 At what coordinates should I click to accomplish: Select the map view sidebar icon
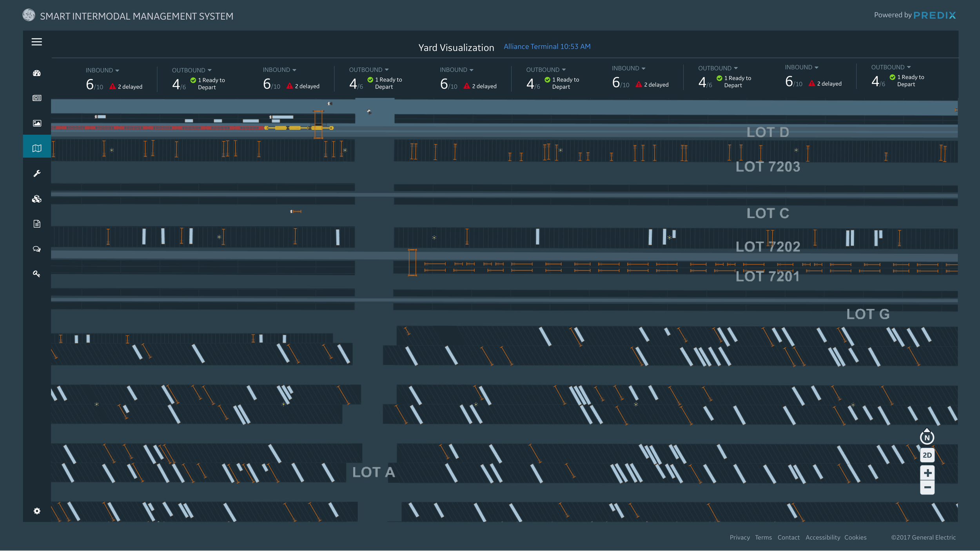(37, 148)
